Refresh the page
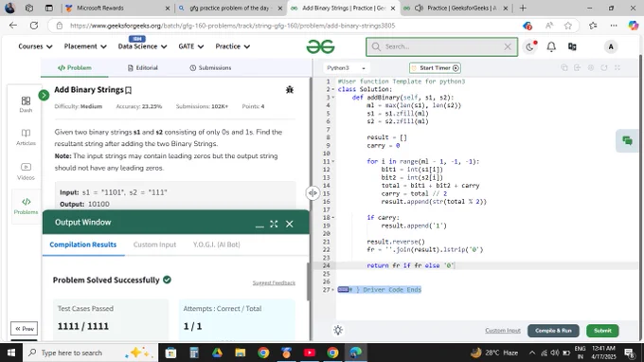 (x=34, y=26)
